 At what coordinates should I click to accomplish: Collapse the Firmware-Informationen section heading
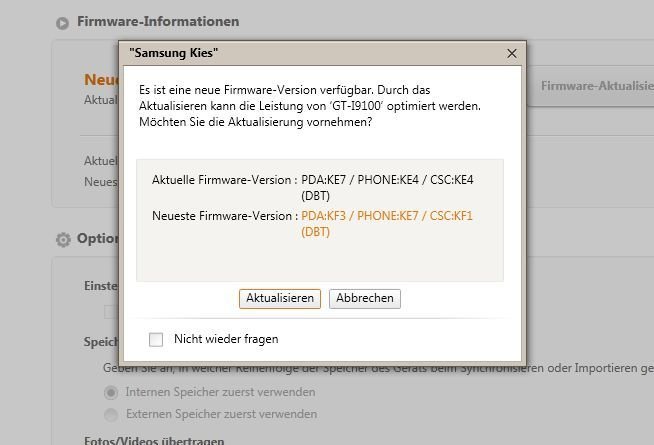[158, 22]
